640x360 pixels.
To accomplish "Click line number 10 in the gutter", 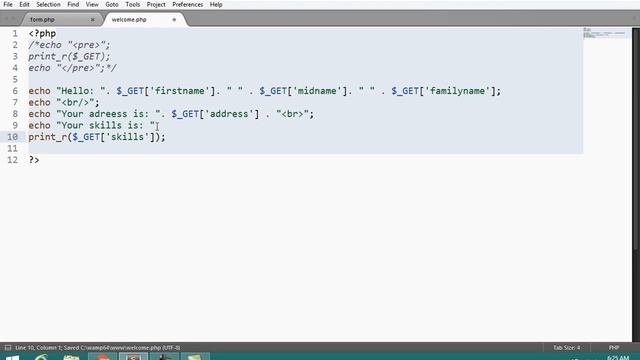I will pos(12,137).
